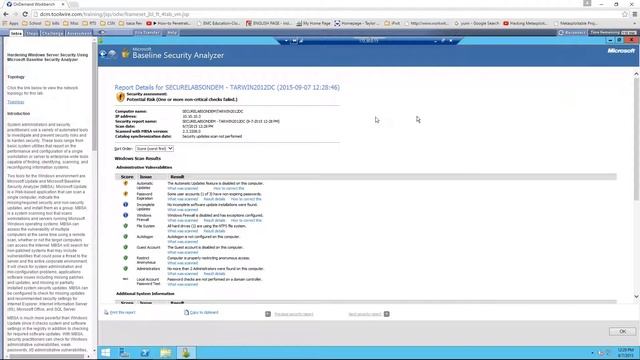
Task: Open Server Manager from the VM taskbar
Action: pyautogui.click(x=124, y=353)
